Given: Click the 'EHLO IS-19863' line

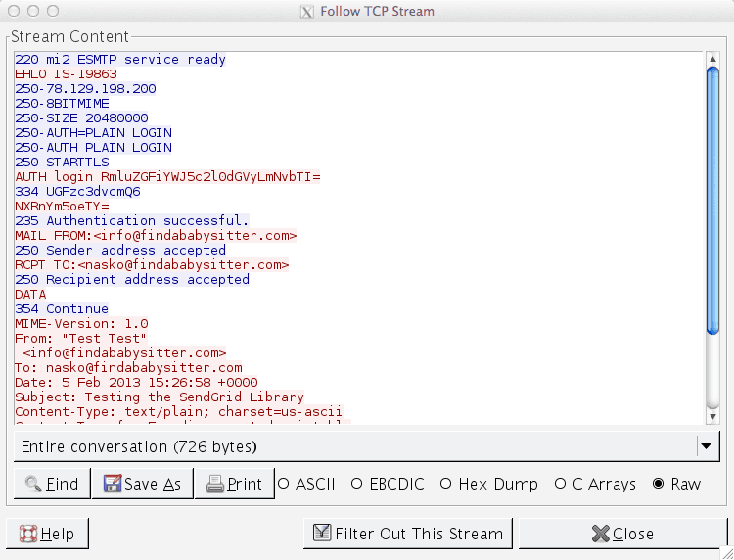Looking at the screenshot, I should 66,74.
